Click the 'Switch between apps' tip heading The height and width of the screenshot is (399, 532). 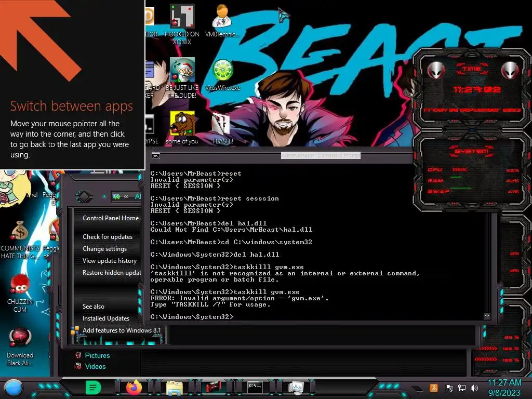pyautogui.click(x=72, y=106)
